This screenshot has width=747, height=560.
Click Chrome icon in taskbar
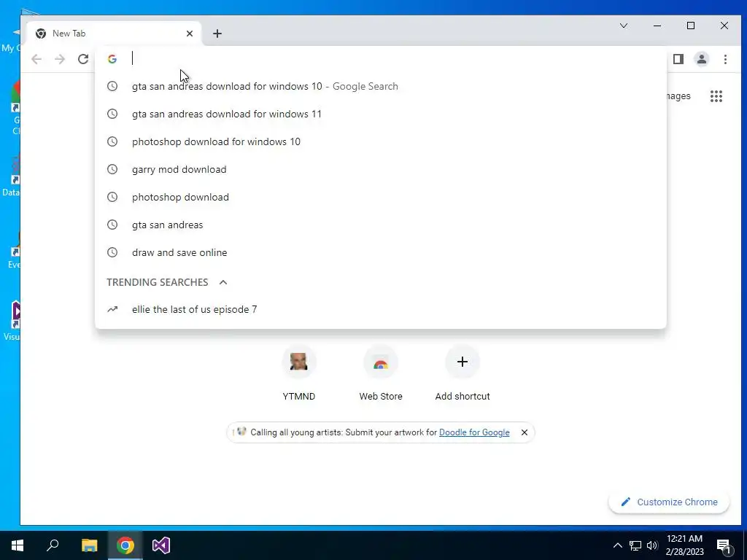(x=125, y=545)
